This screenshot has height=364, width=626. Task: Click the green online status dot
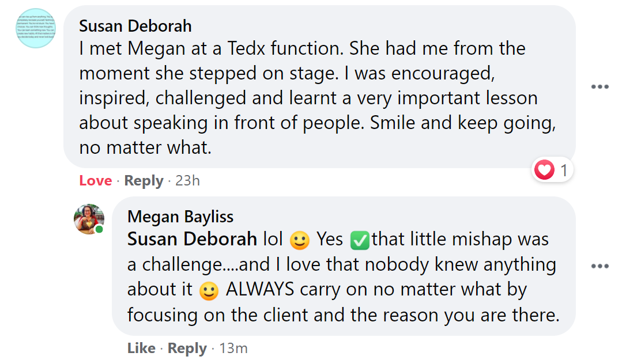point(100,230)
